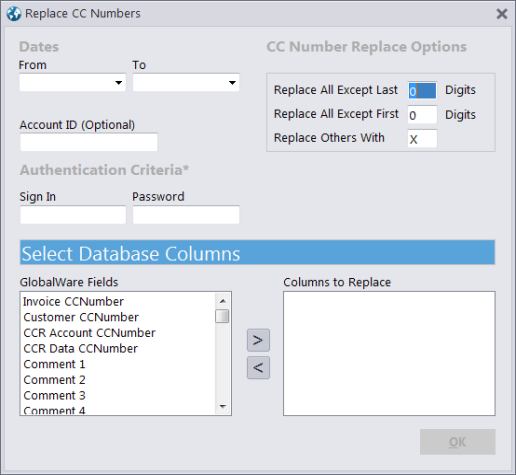Click the fields list scroll up arrow
Screen dimensions: 516x475
point(223,301)
